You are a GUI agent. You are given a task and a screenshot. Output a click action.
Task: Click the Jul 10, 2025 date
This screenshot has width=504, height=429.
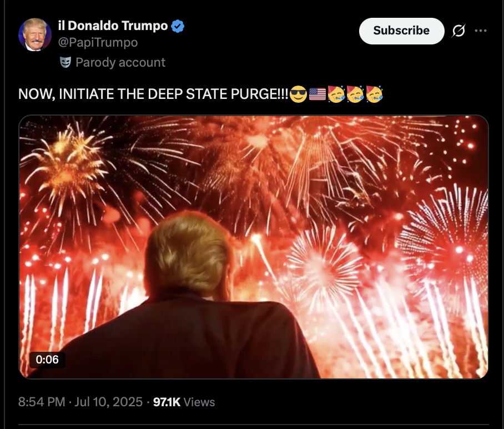coord(109,402)
